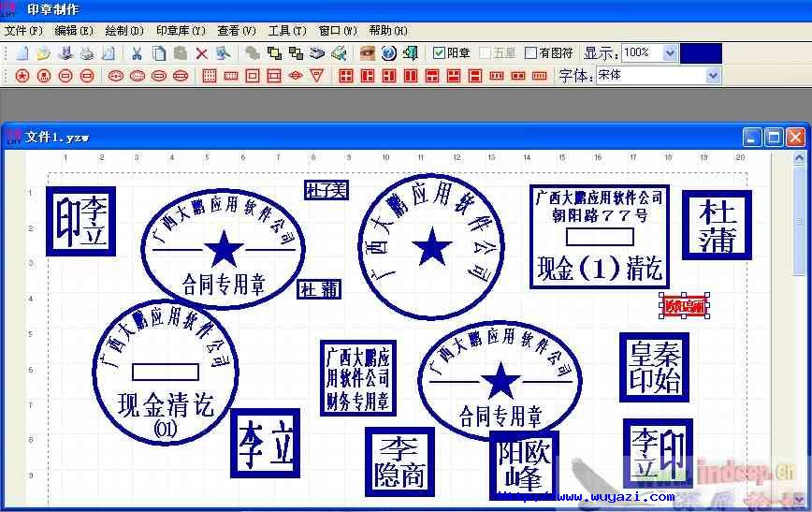Click the dark blue color swatch
This screenshot has width=812, height=512.
point(701,53)
